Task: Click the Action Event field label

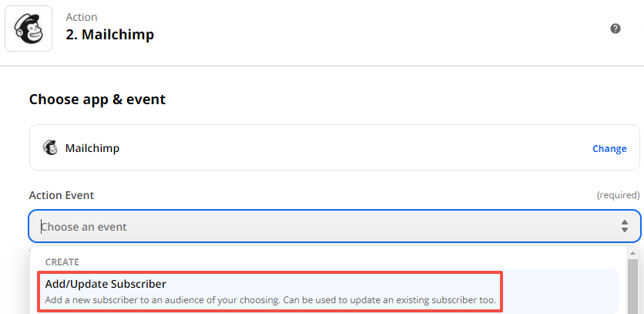Action: click(62, 195)
